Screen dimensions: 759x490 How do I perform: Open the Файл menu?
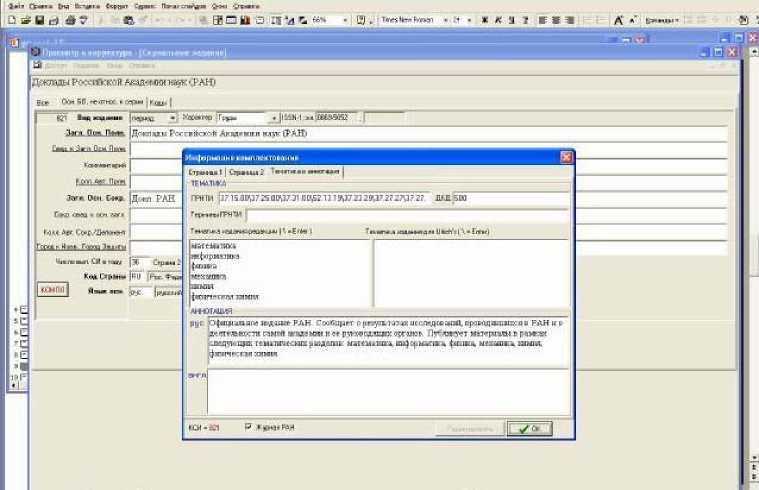(x=16, y=6)
